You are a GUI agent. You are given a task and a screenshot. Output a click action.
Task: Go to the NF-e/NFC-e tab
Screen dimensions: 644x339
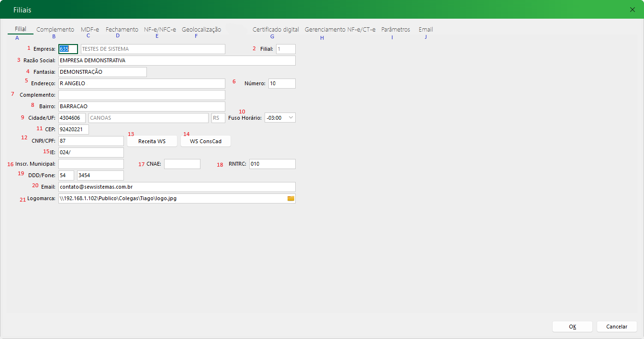(x=160, y=30)
